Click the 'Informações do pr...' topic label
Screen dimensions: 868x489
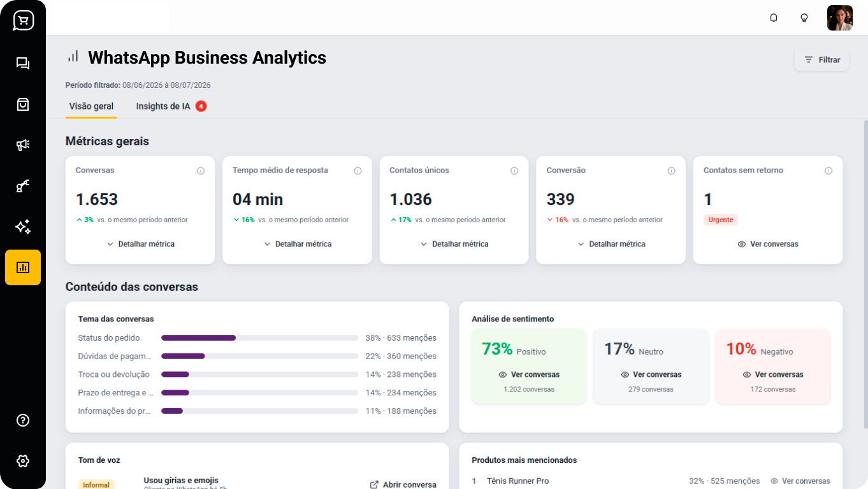(x=115, y=411)
